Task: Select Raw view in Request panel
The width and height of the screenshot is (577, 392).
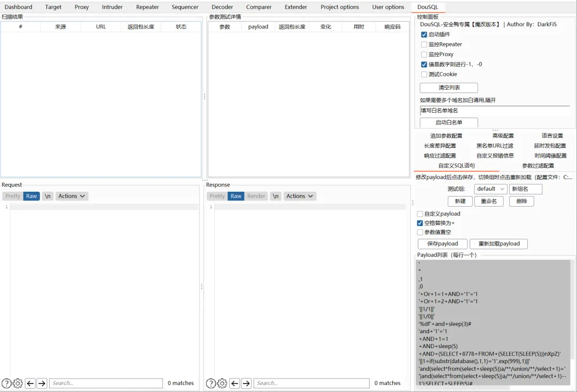Action: tap(32, 196)
